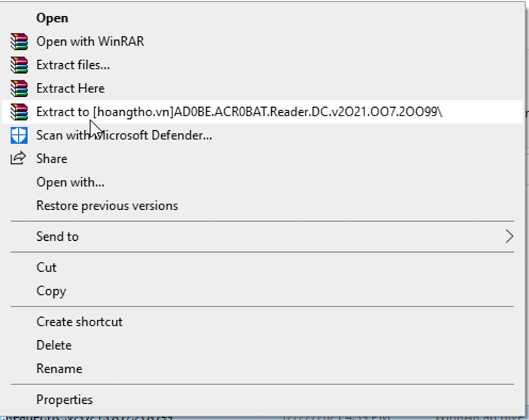Select the Open with... entry

tap(70, 182)
